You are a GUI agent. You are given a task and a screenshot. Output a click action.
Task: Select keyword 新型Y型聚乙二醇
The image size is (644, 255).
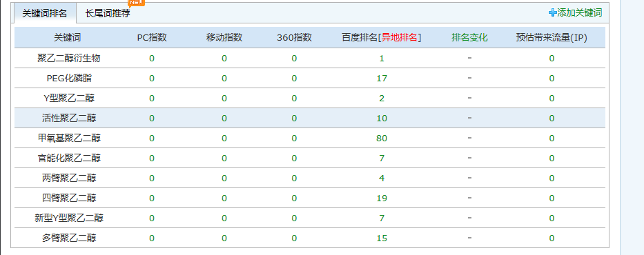click(69, 218)
